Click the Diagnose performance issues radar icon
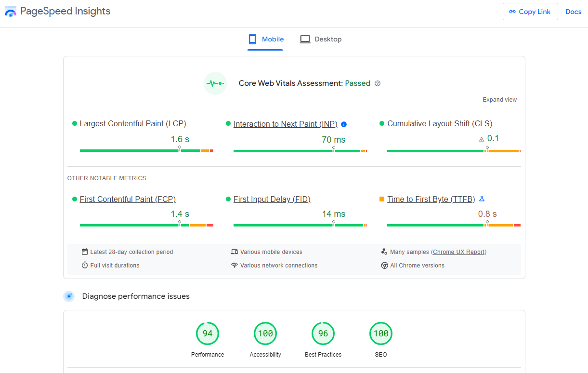588x373 pixels. pos(69,296)
